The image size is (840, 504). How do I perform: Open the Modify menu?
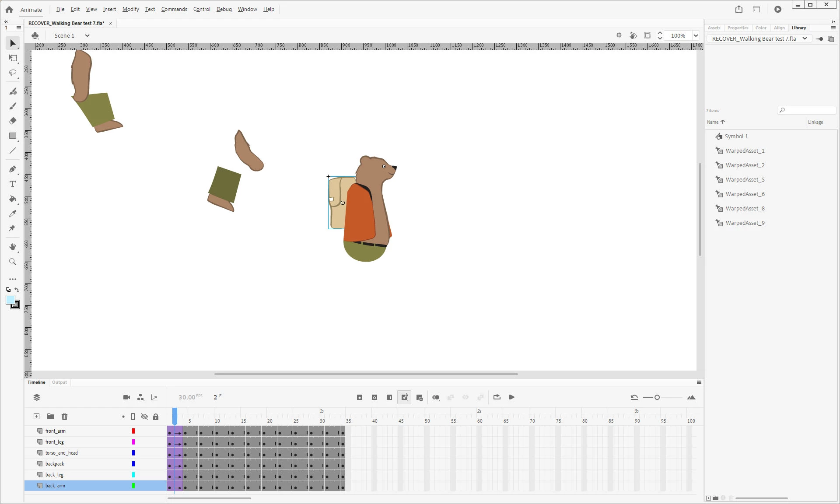pyautogui.click(x=130, y=9)
